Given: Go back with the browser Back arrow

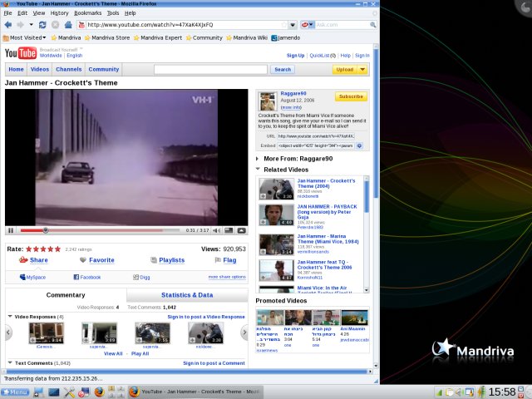Looking at the screenshot, I should pyautogui.click(x=9, y=25).
